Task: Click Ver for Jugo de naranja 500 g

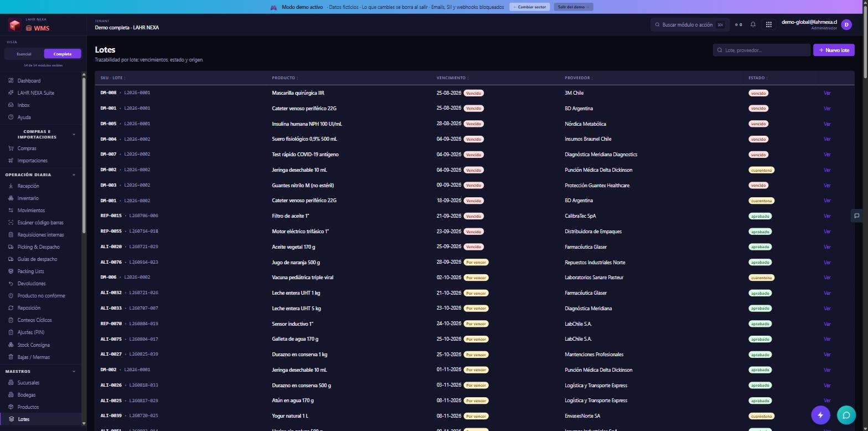Action: point(827,263)
